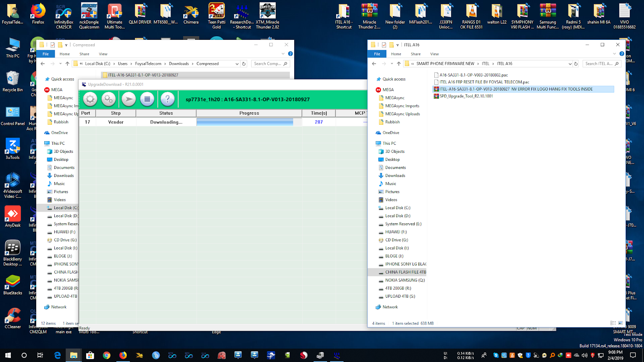Open Teen Patti Gold desktop icon
Screen dimensions: 644x362
coord(217,16)
